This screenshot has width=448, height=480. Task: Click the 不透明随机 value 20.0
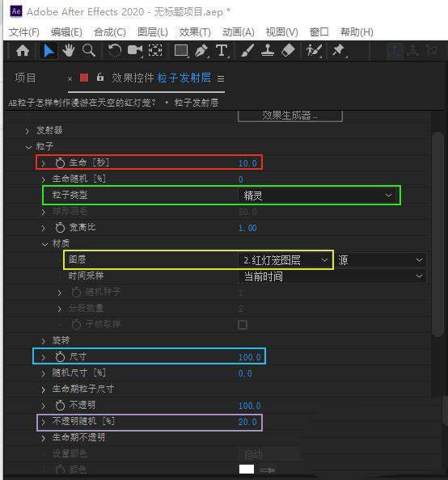pyautogui.click(x=247, y=422)
